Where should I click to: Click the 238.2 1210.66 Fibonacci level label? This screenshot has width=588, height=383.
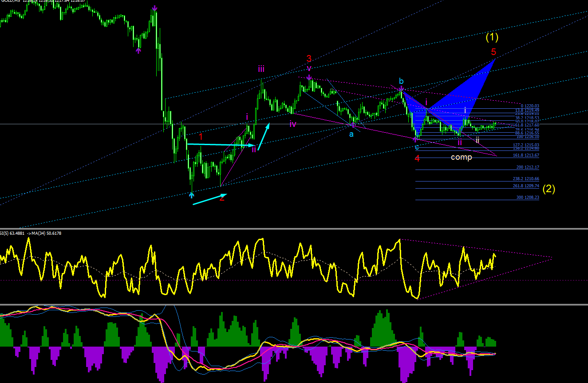(526, 178)
